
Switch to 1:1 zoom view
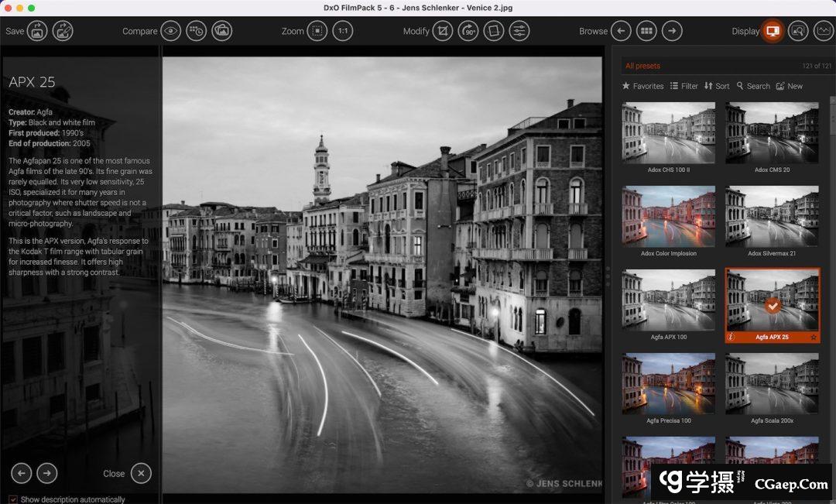point(342,31)
